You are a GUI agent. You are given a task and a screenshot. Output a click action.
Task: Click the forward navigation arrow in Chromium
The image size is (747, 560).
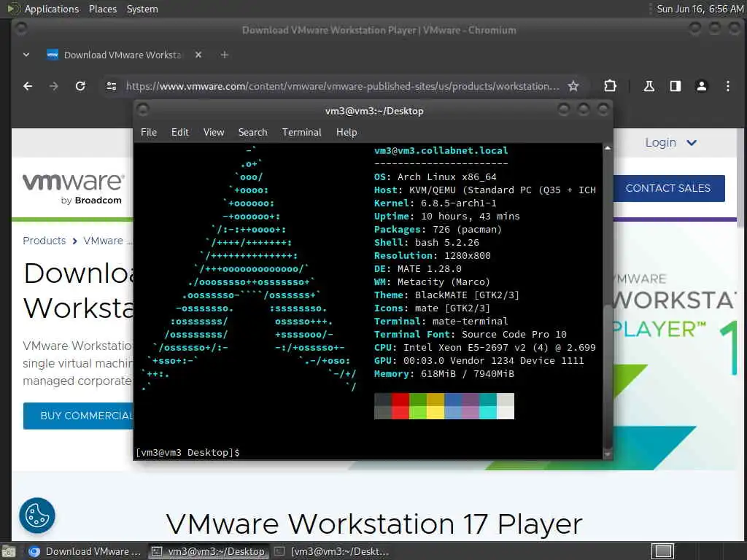coord(54,86)
